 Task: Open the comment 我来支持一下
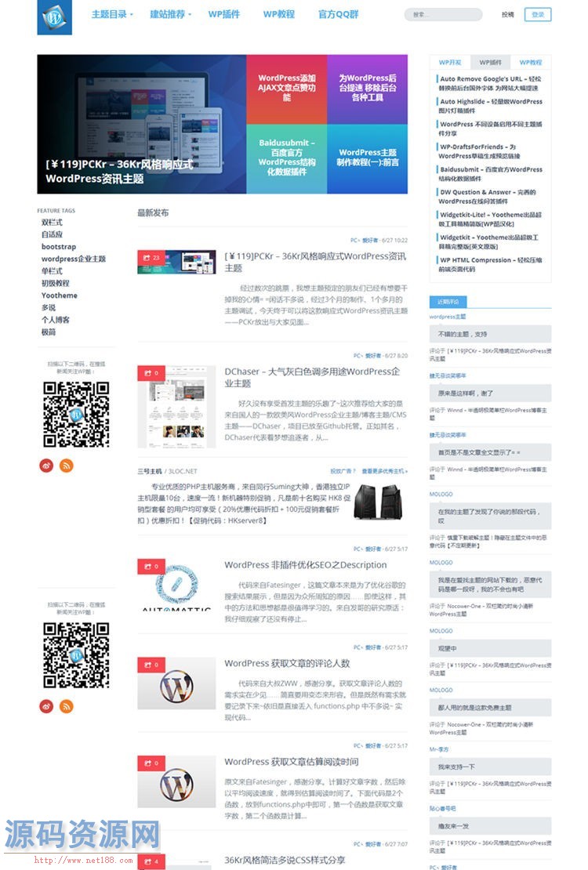click(x=490, y=767)
